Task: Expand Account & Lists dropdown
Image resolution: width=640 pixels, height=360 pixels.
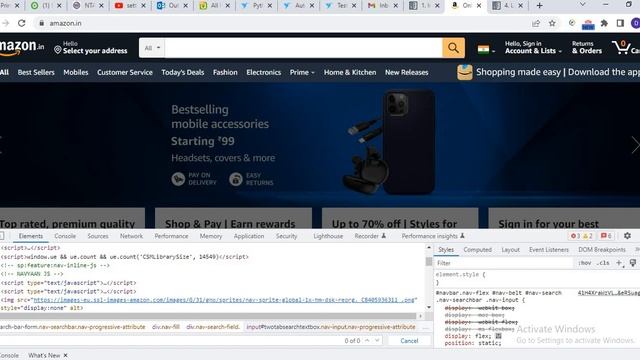Action: (533, 48)
